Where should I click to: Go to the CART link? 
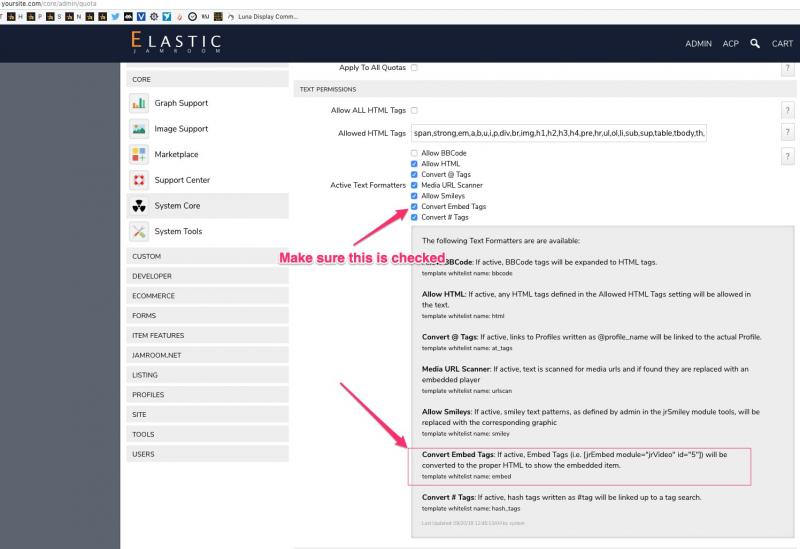[782, 44]
